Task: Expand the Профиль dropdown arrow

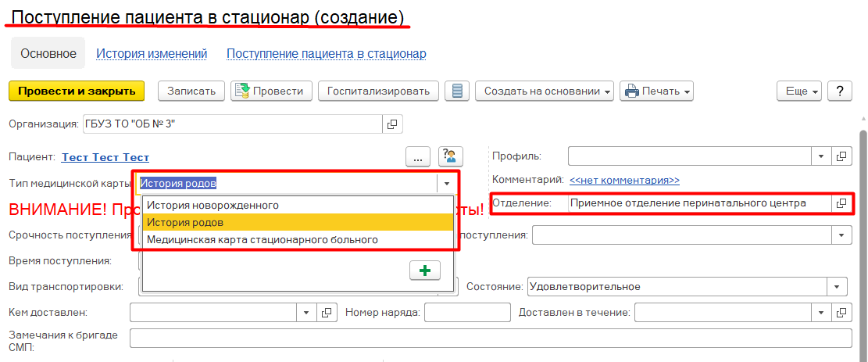Action: (x=821, y=156)
